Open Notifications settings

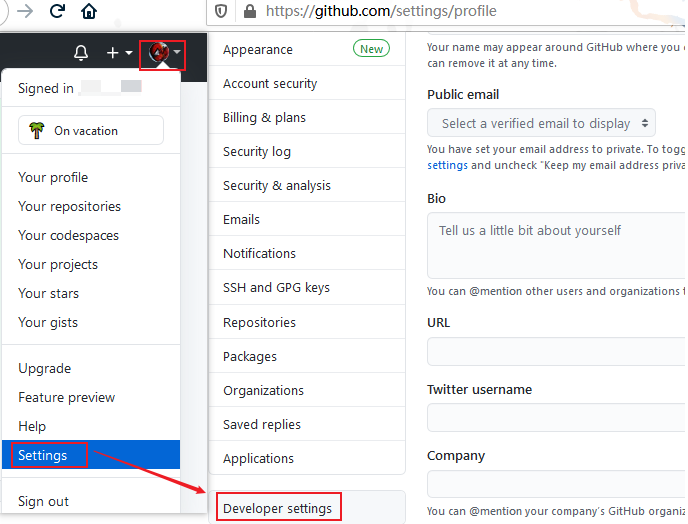point(307,253)
